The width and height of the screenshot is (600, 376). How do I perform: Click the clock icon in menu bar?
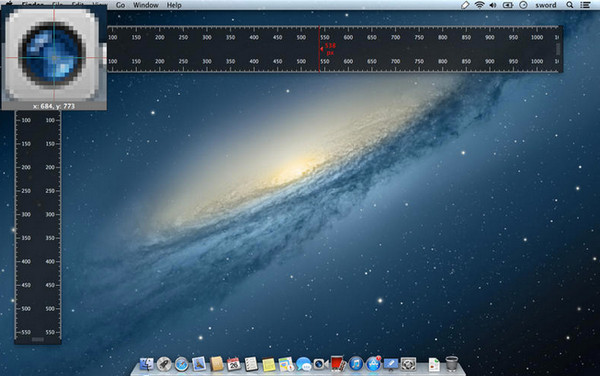[x=523, y=5]
